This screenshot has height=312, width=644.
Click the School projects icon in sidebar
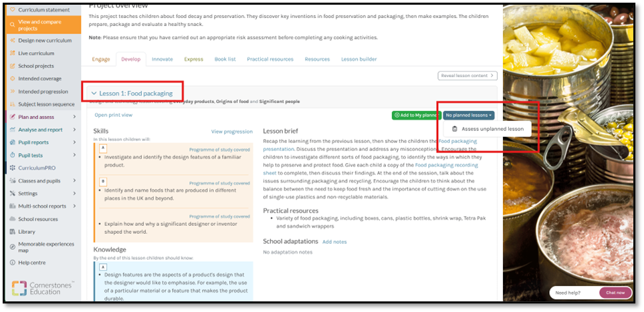tap(13, 66)
